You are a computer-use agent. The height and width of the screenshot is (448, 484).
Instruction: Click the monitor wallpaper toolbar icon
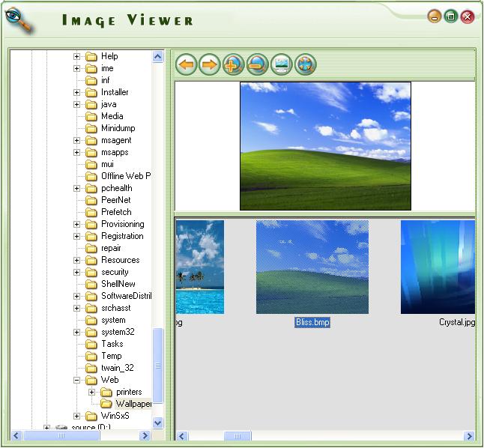pos(281,65)
